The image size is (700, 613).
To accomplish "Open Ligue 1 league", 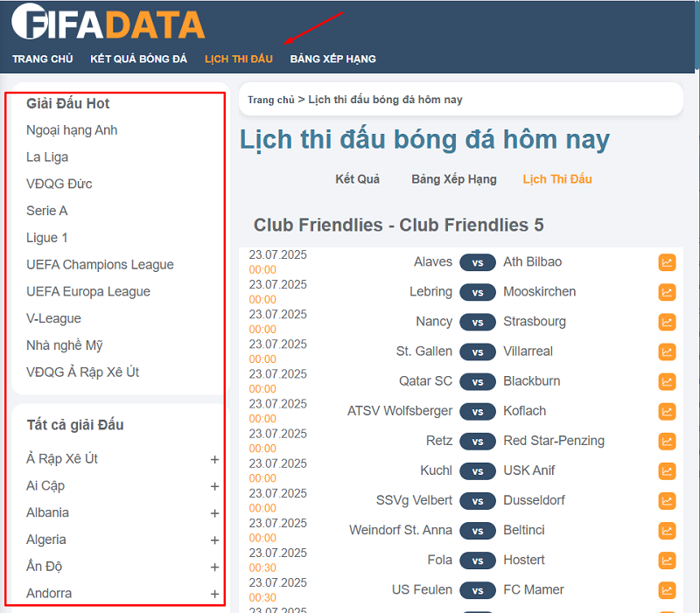I will (x=47, y=238).
